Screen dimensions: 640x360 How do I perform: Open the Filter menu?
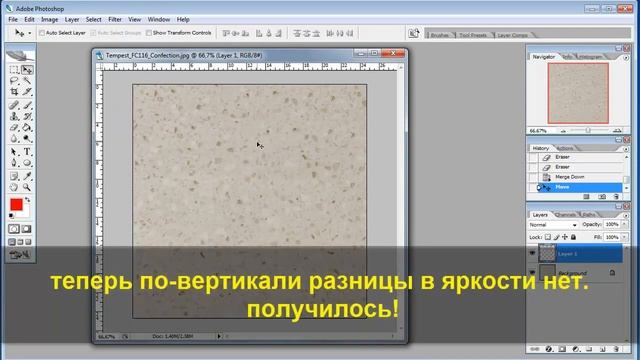coord(115,20)
